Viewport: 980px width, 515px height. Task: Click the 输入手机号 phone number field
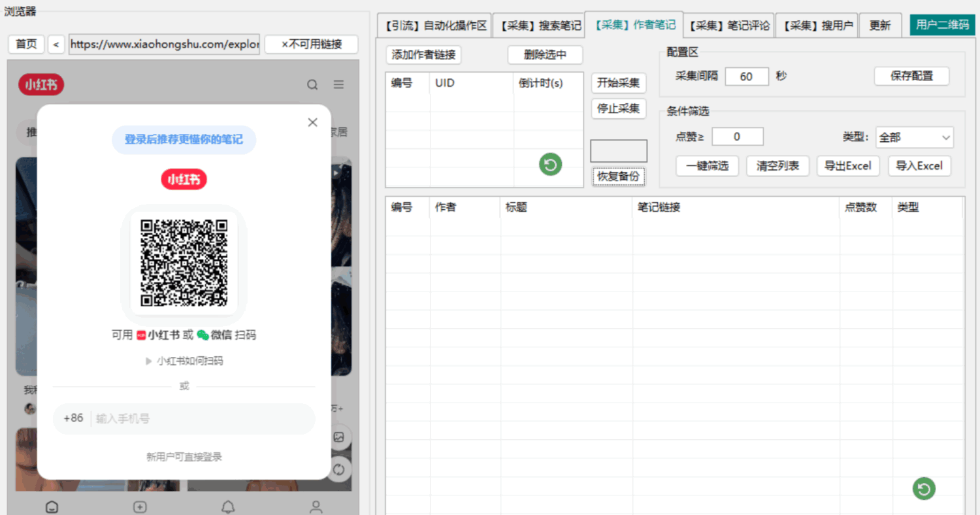point(203,418)
